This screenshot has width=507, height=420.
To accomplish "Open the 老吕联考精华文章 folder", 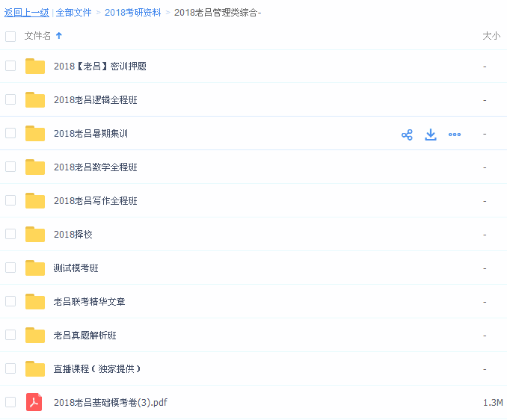I will (x=89, y=302).
